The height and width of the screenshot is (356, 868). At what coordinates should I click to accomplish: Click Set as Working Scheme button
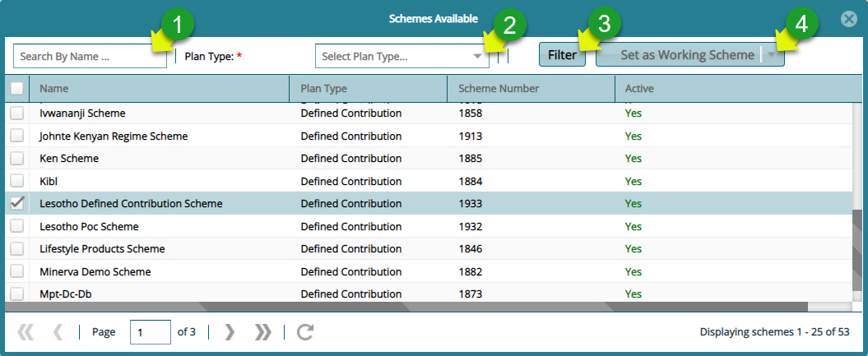(x=687, y=55)
